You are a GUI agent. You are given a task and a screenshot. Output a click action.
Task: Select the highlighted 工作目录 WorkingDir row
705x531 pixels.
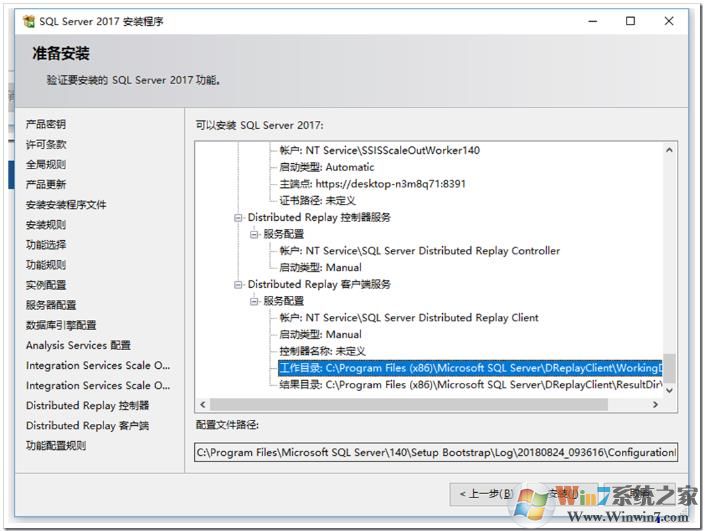(470, 368)
